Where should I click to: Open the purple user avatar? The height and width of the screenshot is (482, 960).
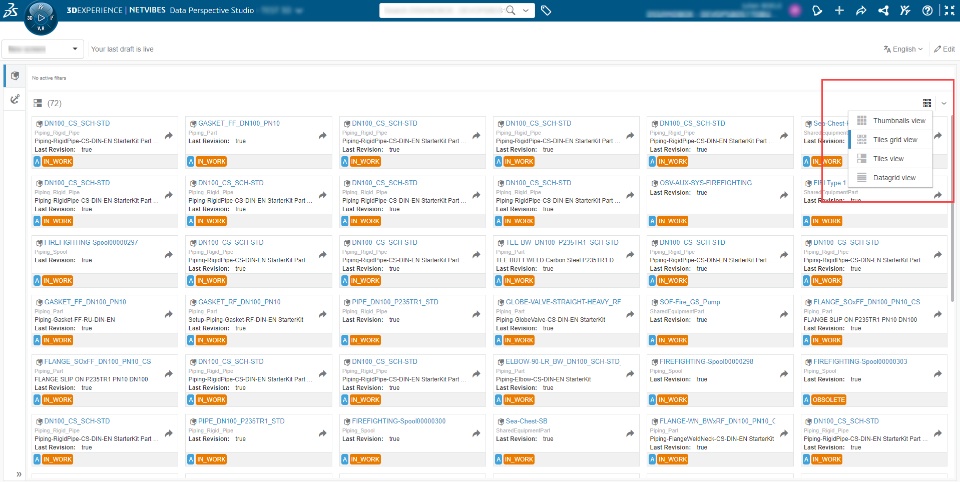tap(795, 10)
